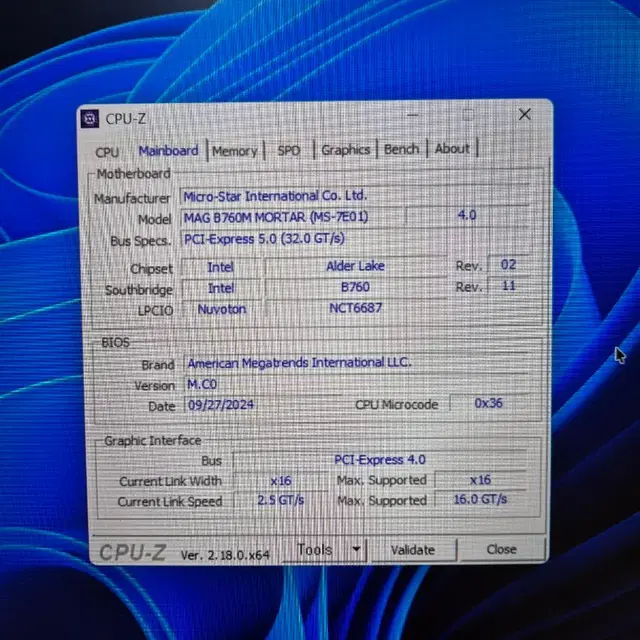The width and height of the screenshot is (640, 640).
Task: Click the Max. Supported x16 width value
Action: pyautogui.click(x=480, y=480)
